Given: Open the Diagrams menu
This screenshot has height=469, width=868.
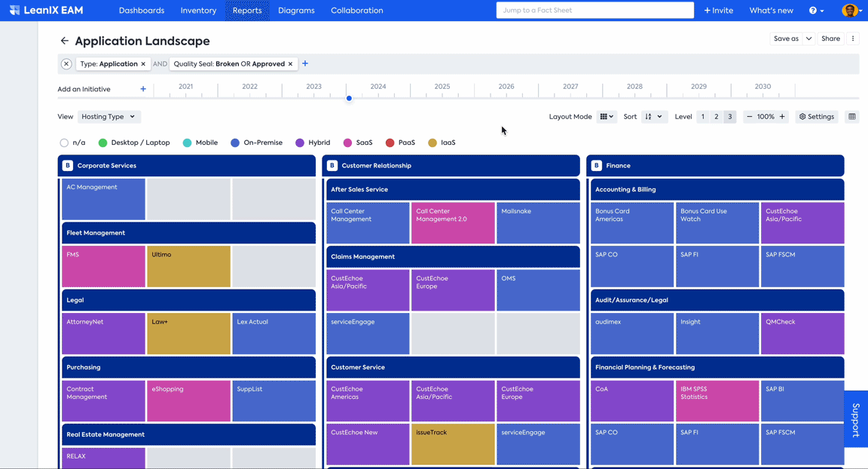Looking at the screenshot, I should point(296,11).
